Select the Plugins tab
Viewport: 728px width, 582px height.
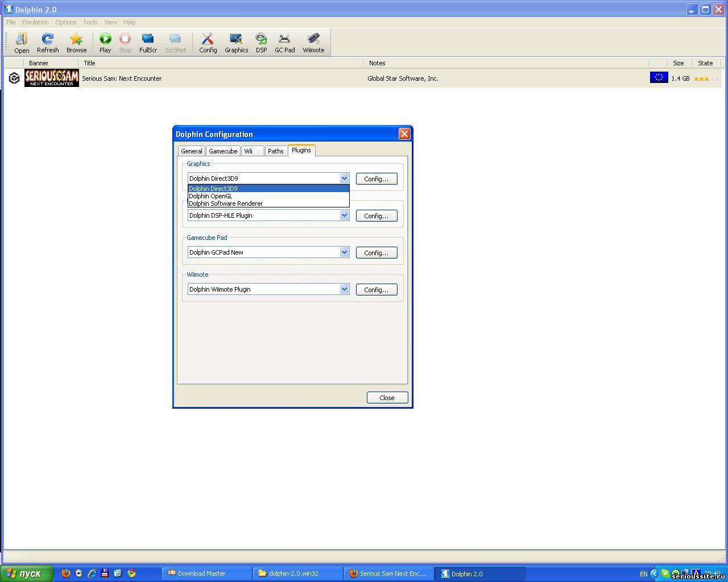coord(301,150)
